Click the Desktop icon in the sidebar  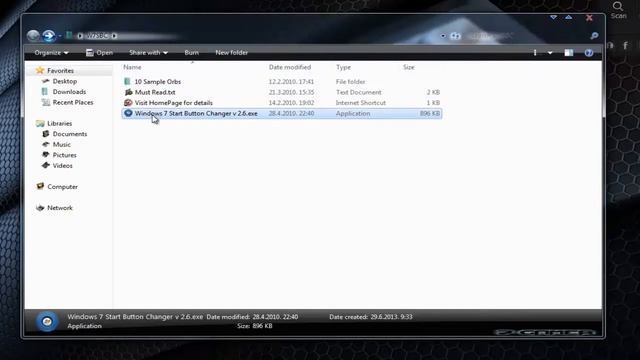pyautogui.click(x=46, y=81)
